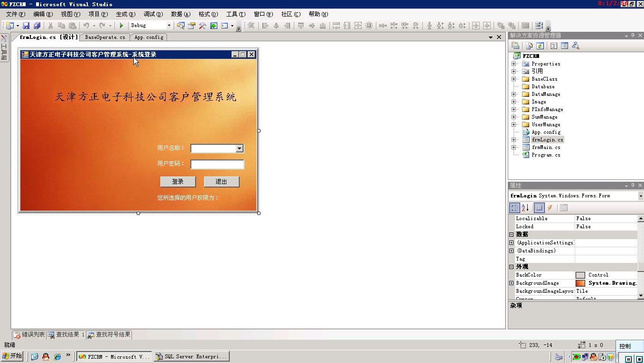Open the Debug configuration dropdown
The width and height of the screenshot is (644, 363).
pos(169,26)
